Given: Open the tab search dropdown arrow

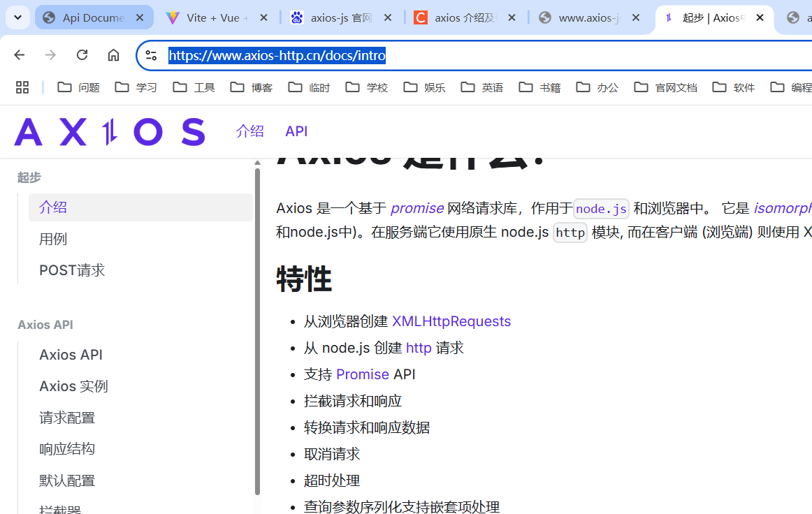Looking at the screenshot, I should [x=17, y=17].
